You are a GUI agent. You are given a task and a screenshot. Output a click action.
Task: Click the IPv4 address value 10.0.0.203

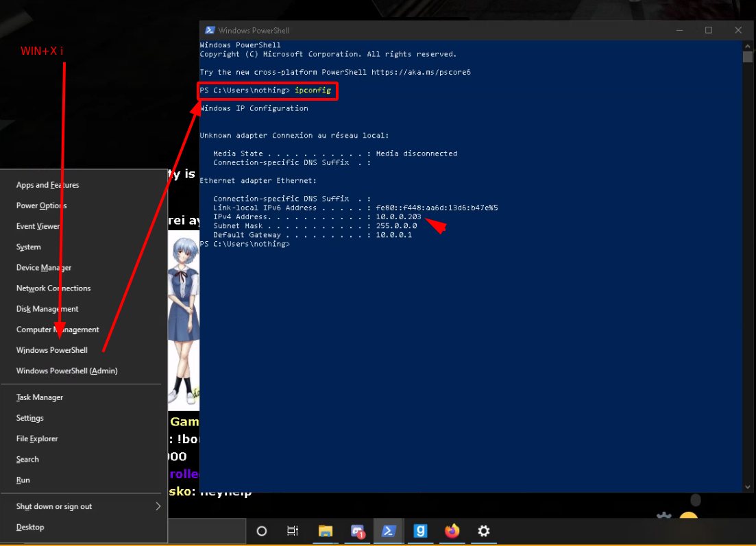pyautogui.click(x=398, y=217)
